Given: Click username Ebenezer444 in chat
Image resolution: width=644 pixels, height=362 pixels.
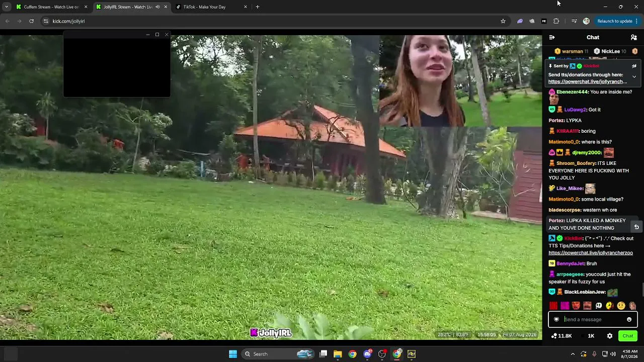Looking at the screenshot, I should (x=572, y=92).
